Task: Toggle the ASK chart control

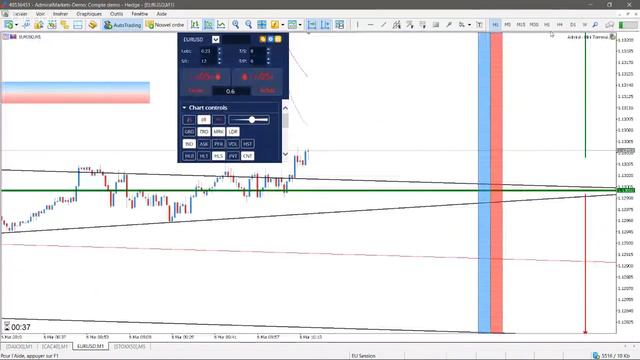Action: tap(204, 144)
